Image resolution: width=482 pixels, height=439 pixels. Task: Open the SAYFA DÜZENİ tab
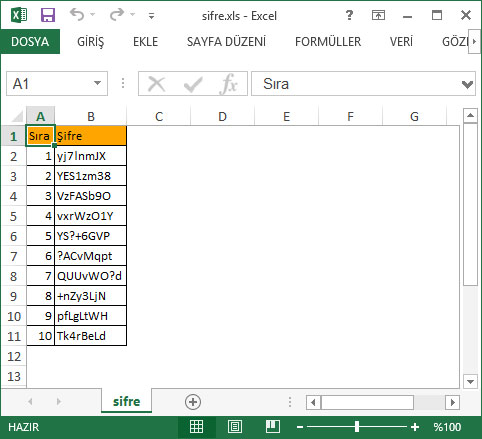226,42
